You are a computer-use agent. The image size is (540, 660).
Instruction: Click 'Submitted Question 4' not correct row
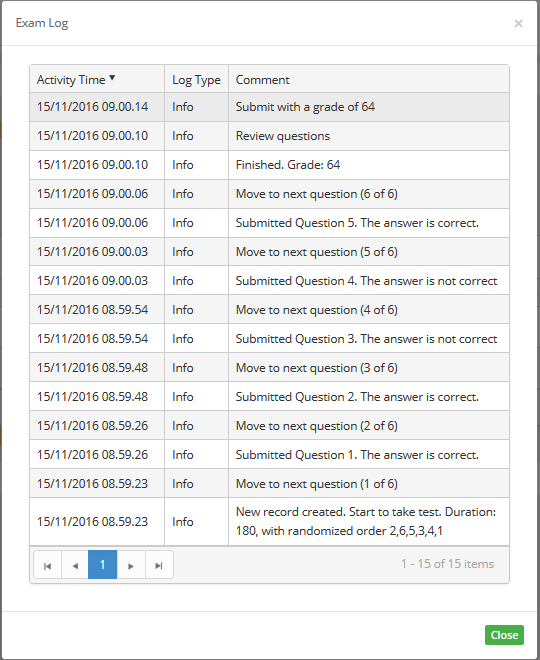click(269, 281)
